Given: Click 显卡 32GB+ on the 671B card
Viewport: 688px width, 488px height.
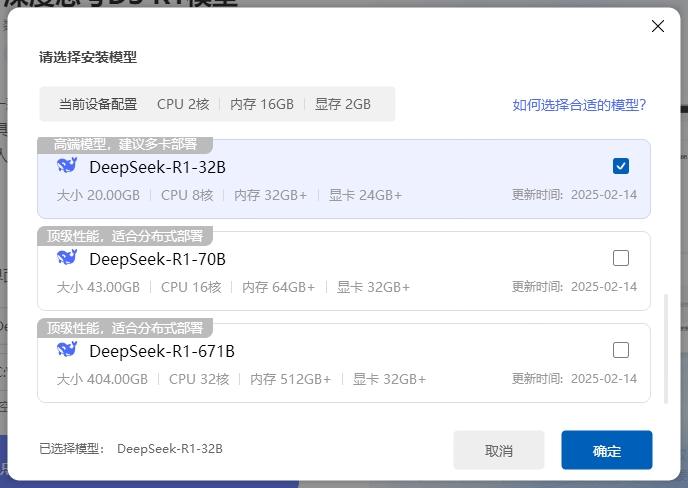Looking at the screenshot, I should tap(390, 380).
